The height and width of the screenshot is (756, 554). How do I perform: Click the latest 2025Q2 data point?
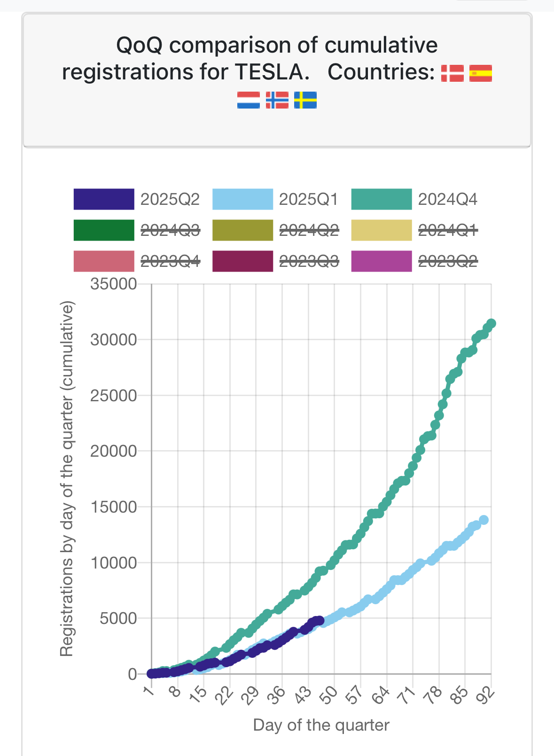(x=320, y=620)
